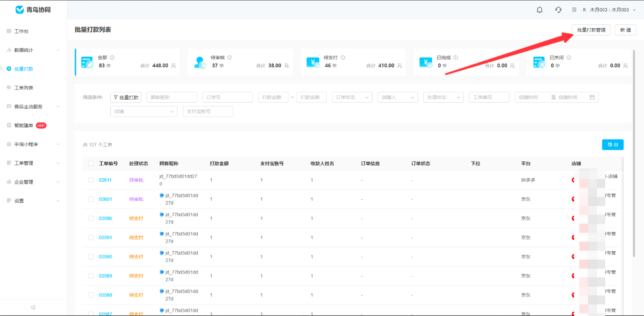Tick the checkbox for work order 02611
The image size is (644, 316).
tap(91, 180)
